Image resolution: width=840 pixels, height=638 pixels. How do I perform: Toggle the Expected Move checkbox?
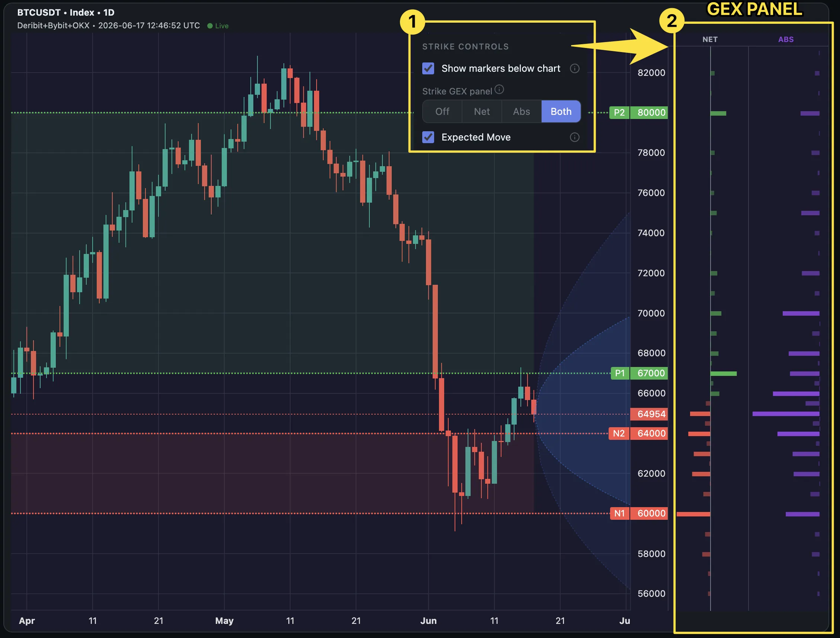tap(428, 137)
